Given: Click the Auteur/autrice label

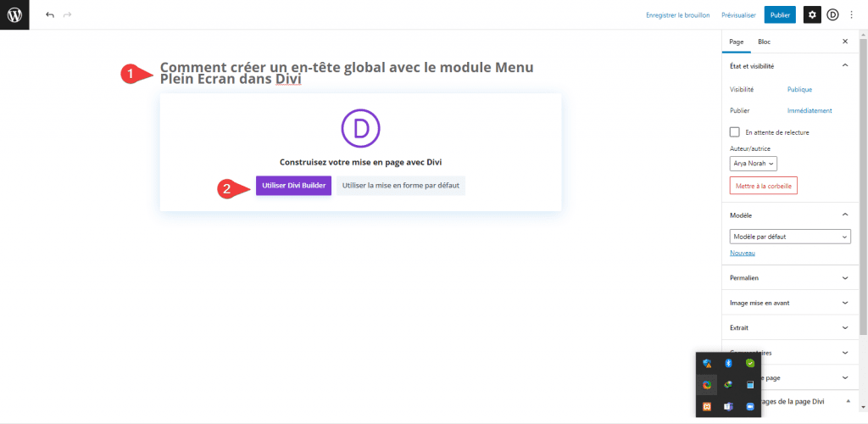Looking at the screenshot, I should [x=750, y=148].
